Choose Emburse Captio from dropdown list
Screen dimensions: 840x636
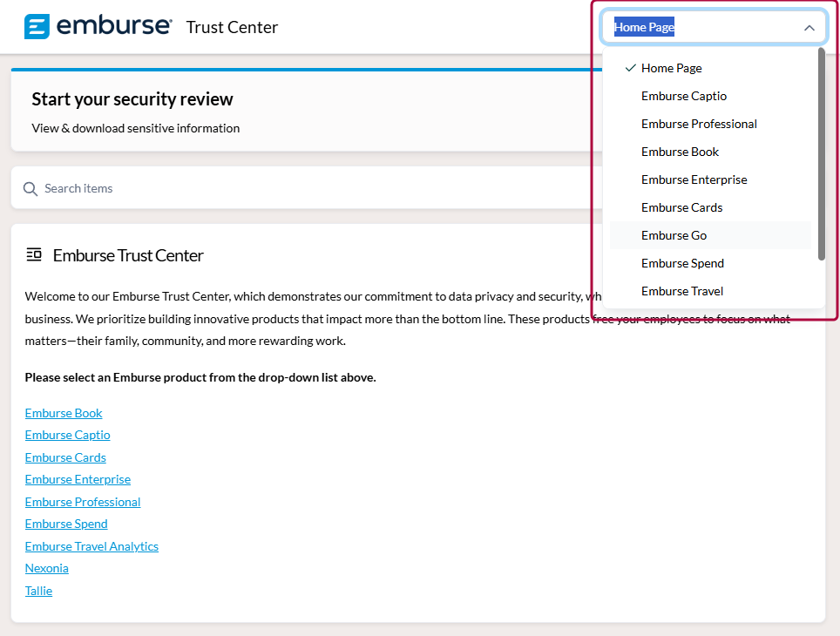click(x=710, y=96)
